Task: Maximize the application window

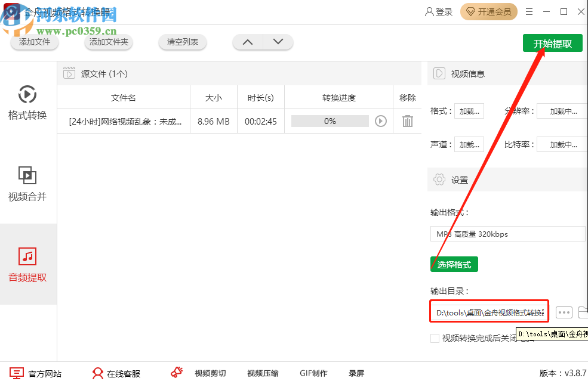Action: [x=564, y=11]
